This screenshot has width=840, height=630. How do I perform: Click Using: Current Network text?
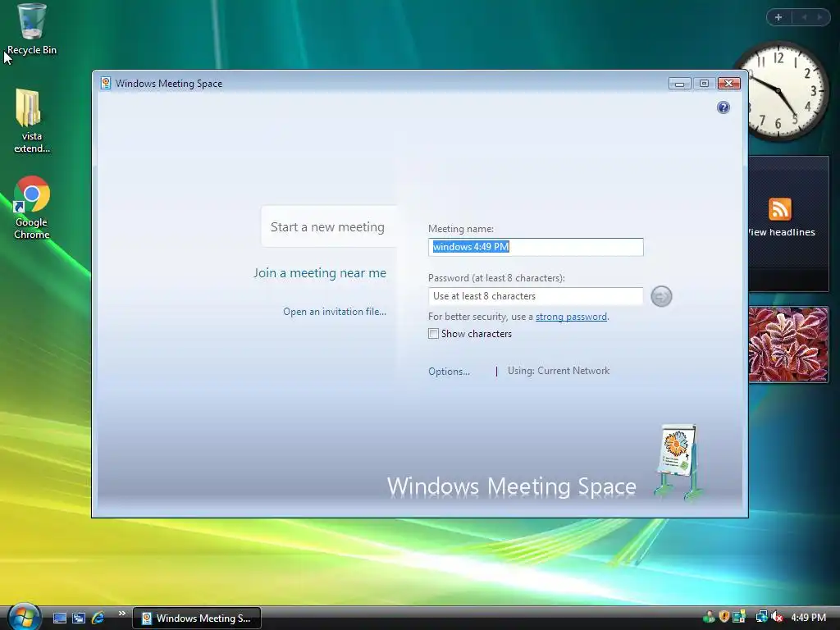click(558, 371)
